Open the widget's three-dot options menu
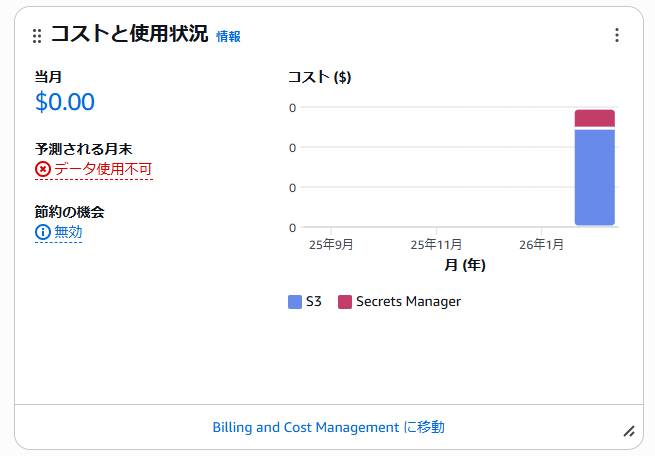Image resolution: width=655 pixels, height=456 pixels. coord(616,36)
